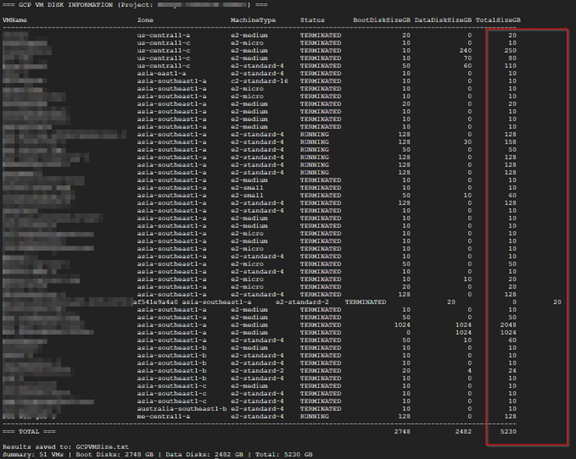Click total data disk value 2482 in TOTAL row

coord(463,431)
